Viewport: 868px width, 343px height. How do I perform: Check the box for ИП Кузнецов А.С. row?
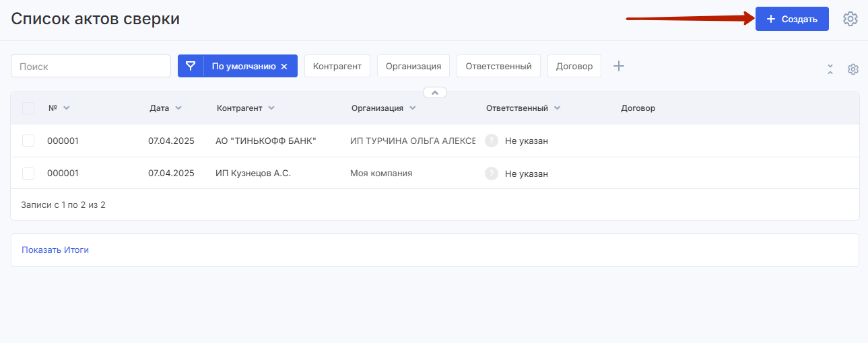click(x=28, y=174)
